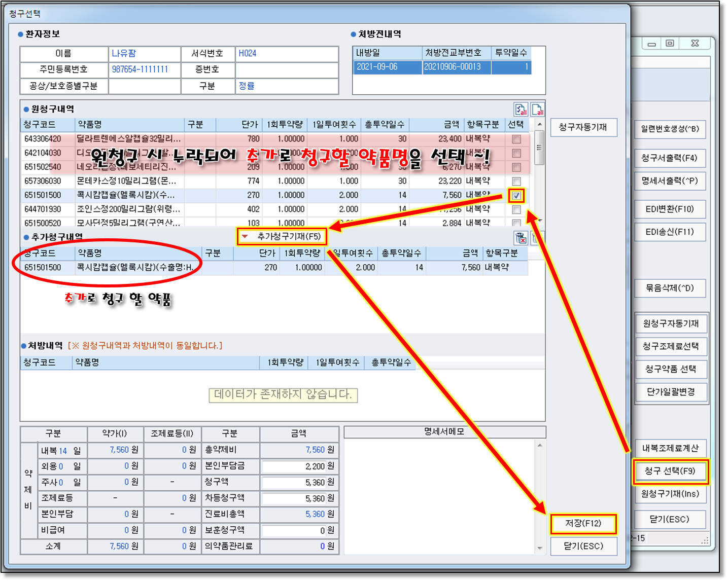Click the deselect-all blank document icon
The image size is (728, 581).
click(537, 109)
